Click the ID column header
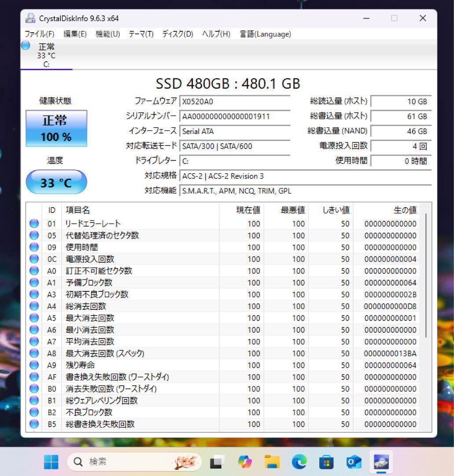The width and height of the screenshot is (454, 476). (52, 210)
